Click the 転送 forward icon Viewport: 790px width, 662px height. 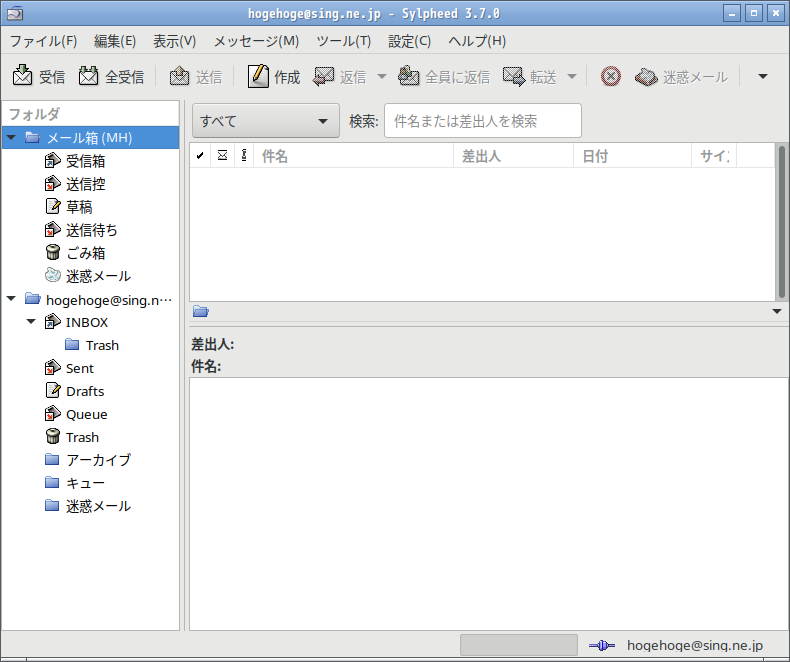pyautogui.click(x=514, y=77)
